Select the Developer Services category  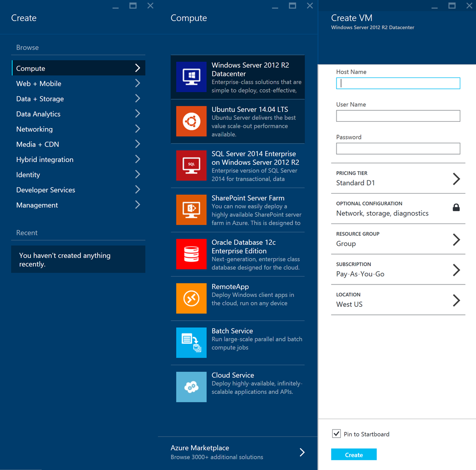79,190
